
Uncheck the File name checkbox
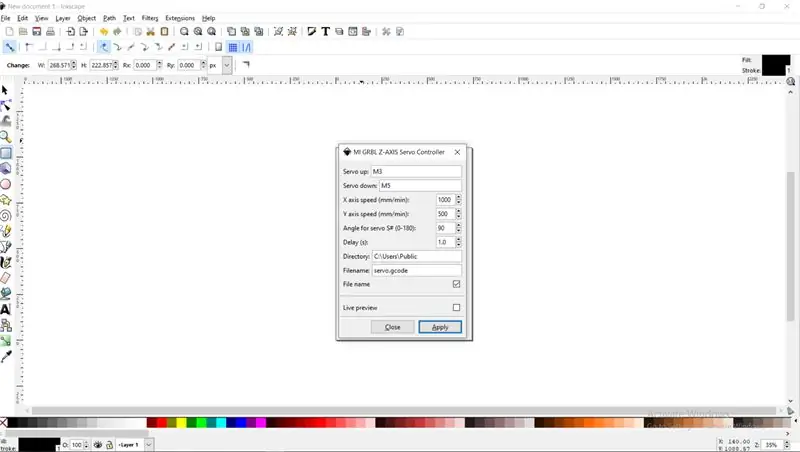(456, 284)
